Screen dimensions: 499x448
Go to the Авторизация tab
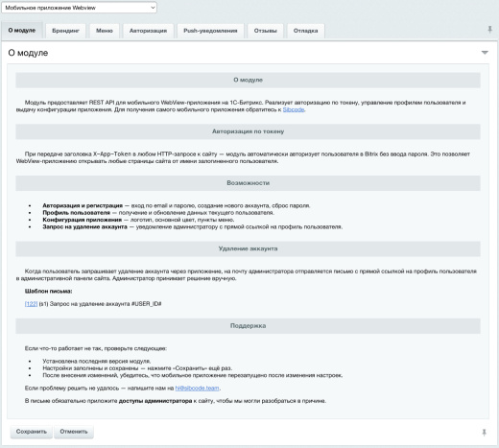[148, 31]
